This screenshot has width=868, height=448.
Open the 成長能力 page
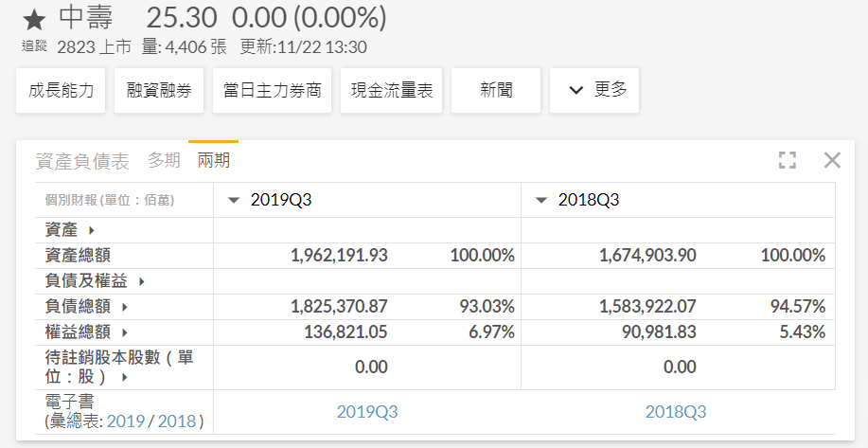(62, 90)
